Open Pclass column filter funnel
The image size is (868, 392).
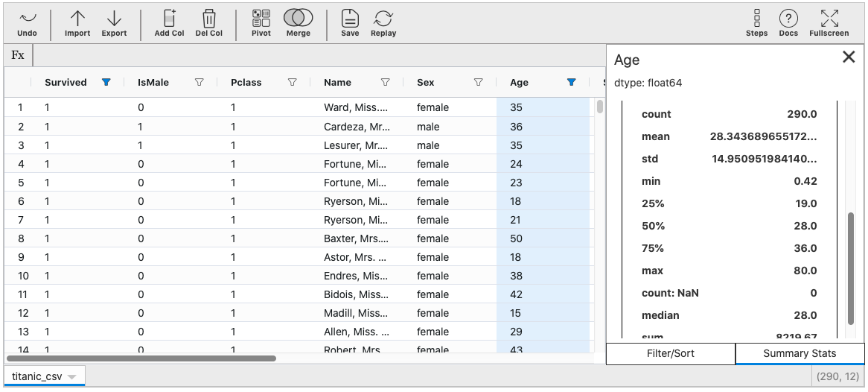pos(293,83)
